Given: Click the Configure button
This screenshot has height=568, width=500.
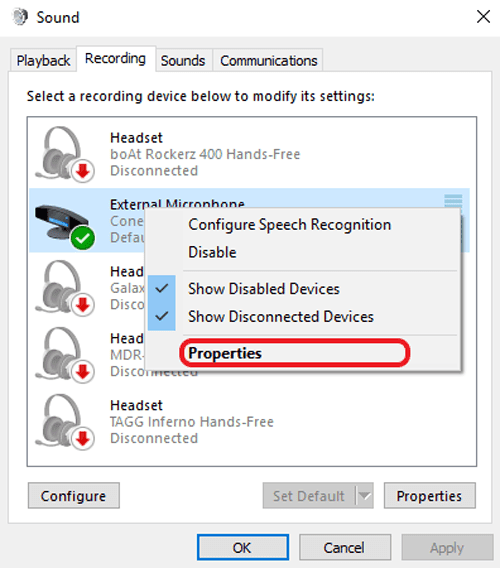Looking at the screenshot, I should (x=74, y=496).
